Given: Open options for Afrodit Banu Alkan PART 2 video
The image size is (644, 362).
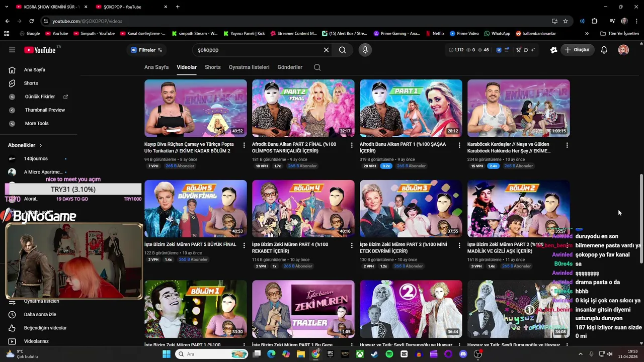Looking at the screenshot, I should (x=352, y=145).
